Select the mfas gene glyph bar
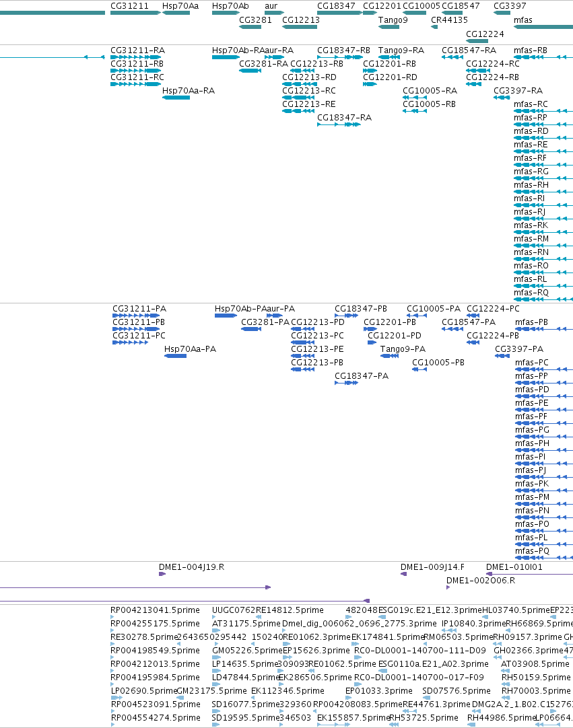573x728 pixels. (x=543, y=27)
